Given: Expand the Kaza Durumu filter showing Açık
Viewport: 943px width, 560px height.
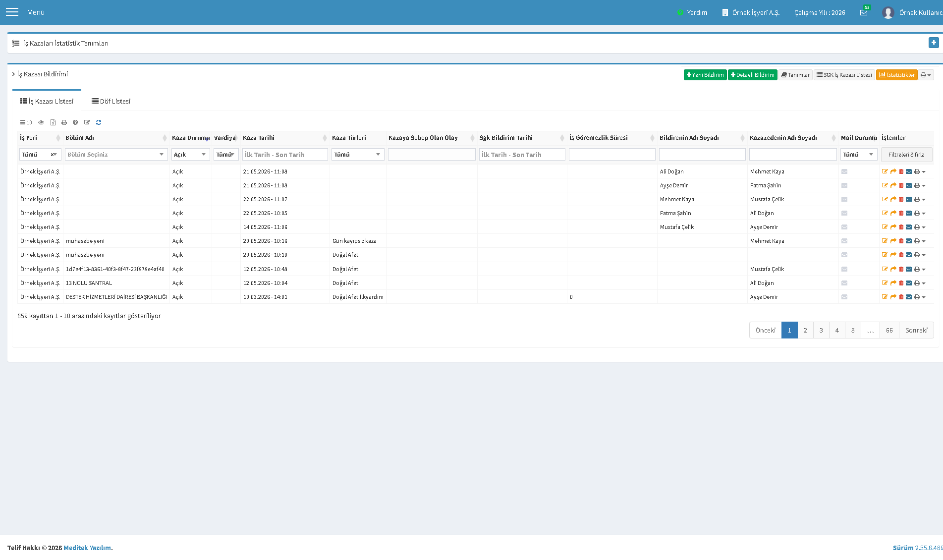Looking at the screenshot, I should click(191, 155).
